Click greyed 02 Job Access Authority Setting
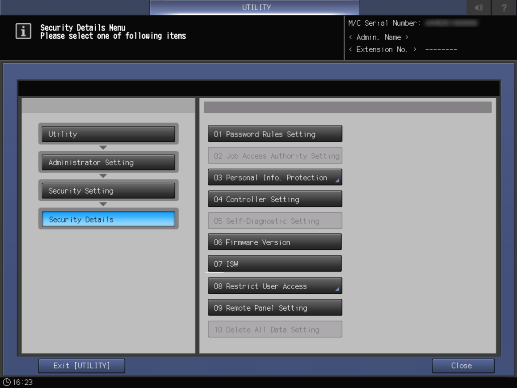 [275, 156]
